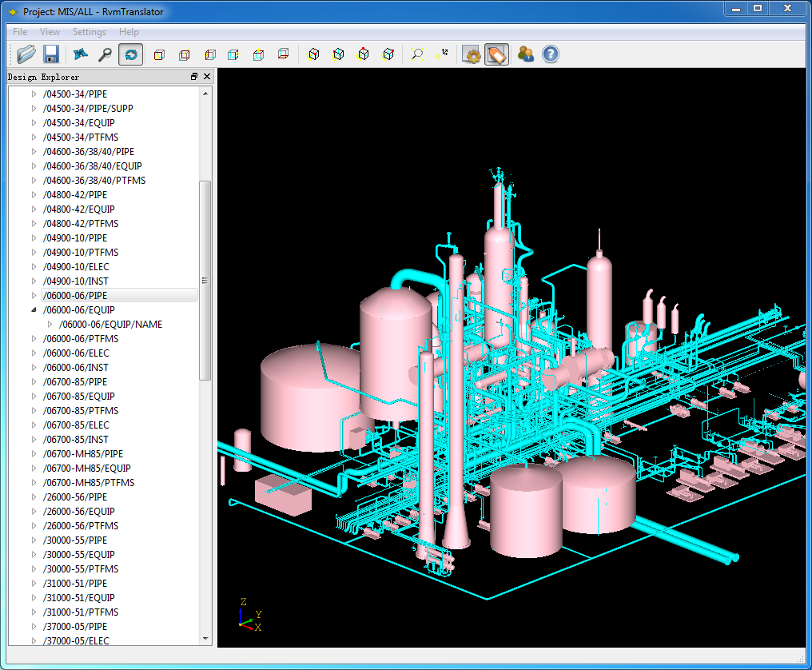Click the first cube view icon
The width and height of the screenshot is (812, 670).
click(x=159, y=54)
